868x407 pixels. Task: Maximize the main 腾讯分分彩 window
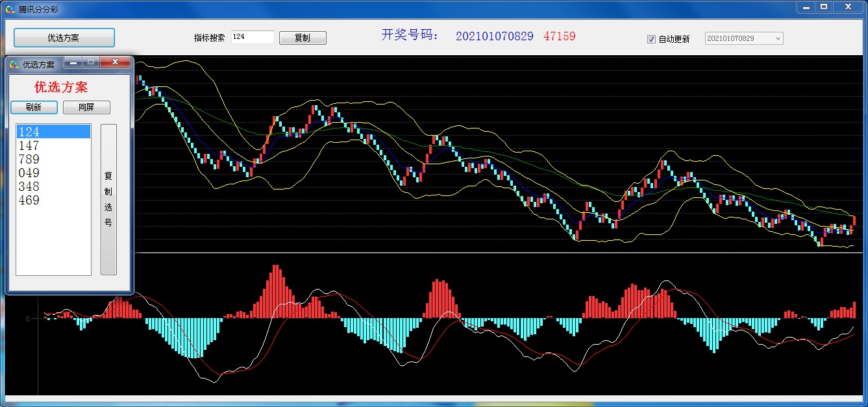824,6
